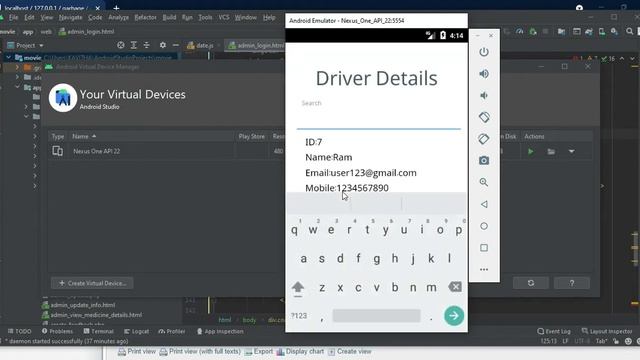Click search everywhere magnifier icon in toolbar
This screenshot has height=360, width=640.
tap(629, 31)
